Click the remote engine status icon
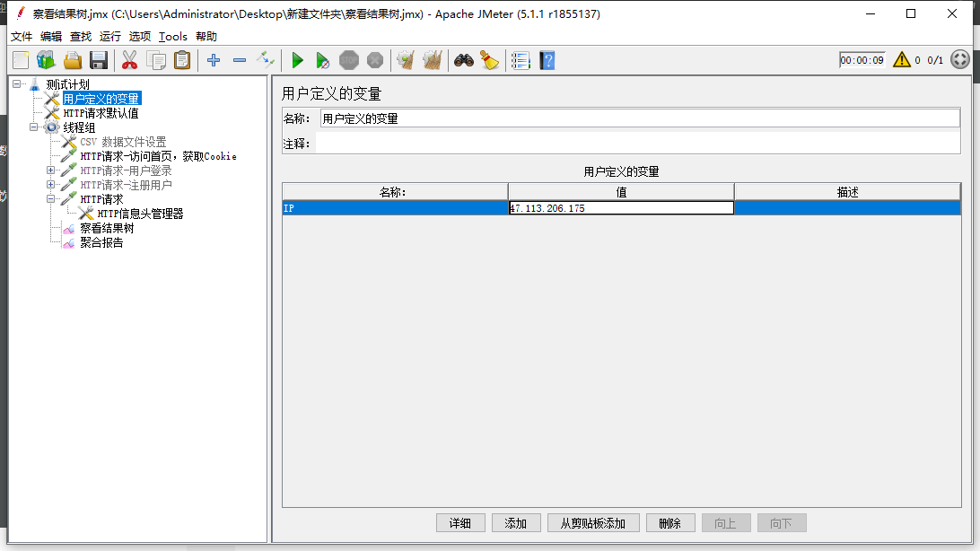 (960, 59)
